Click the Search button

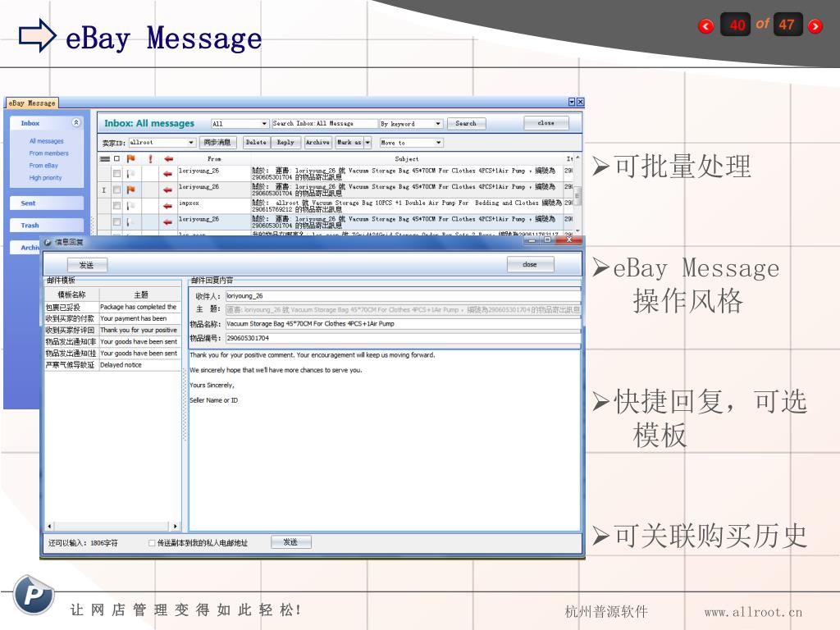point(466,124)
